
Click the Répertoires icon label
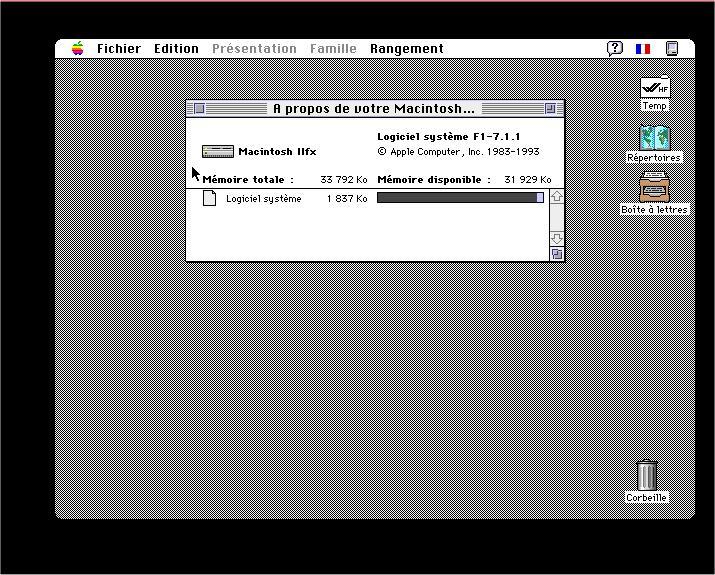(654, 157)
